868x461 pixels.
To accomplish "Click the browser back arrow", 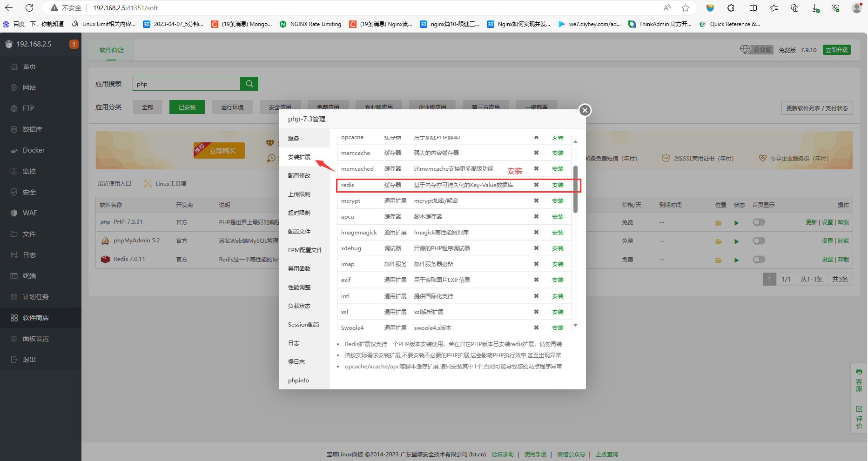I will 9,8.
